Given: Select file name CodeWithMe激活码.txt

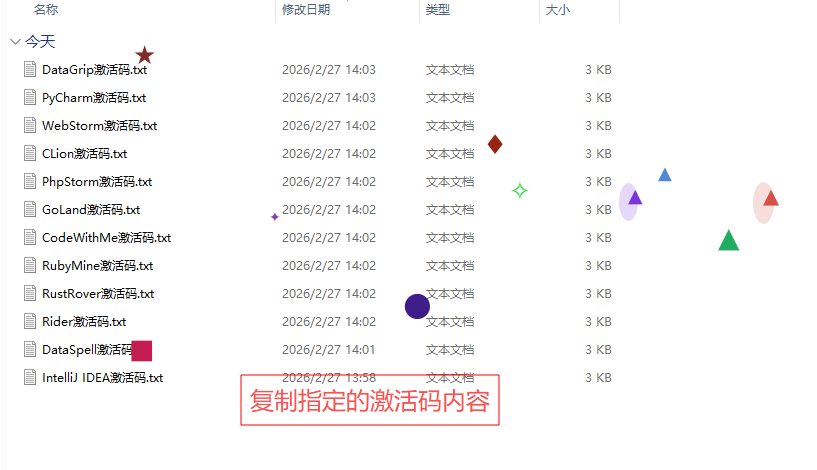Looking at the screenshot, I should point(106,238).
